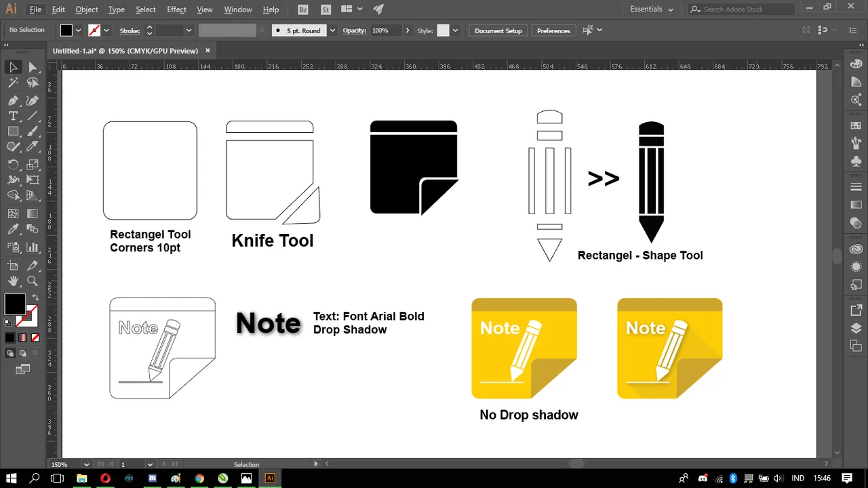Open the Window menu

[238, 9]
